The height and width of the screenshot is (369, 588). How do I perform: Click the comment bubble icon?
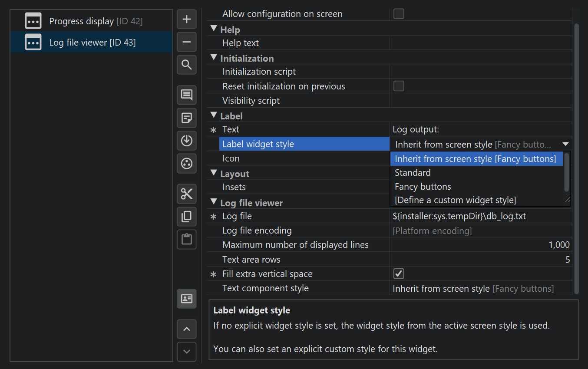pos(187,95)
